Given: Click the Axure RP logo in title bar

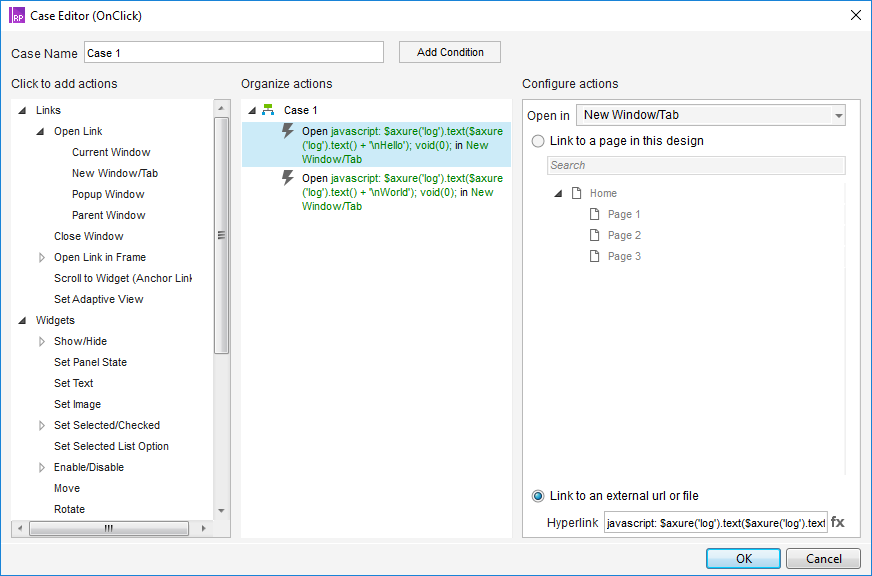Looking at the screenshot, I should [x=17, y=14].
